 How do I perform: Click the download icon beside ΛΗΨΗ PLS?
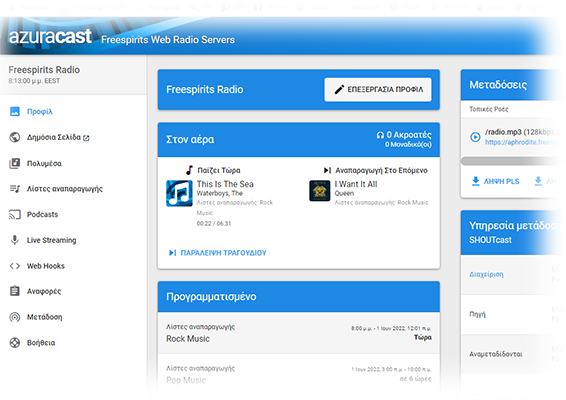[476, 181]
